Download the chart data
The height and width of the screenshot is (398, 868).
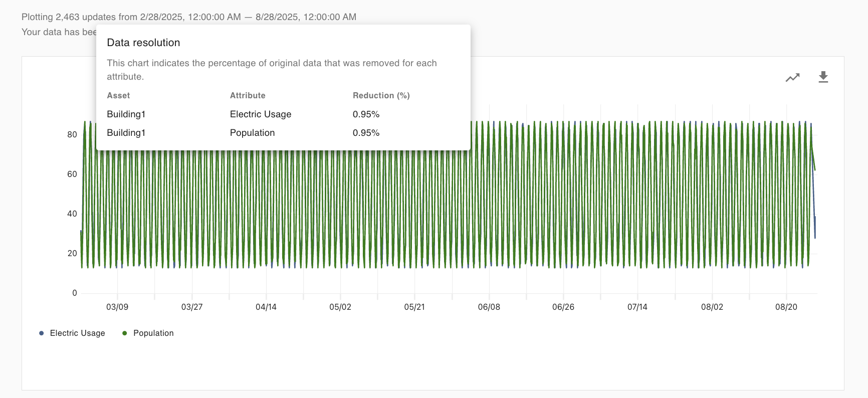point(823,77)
